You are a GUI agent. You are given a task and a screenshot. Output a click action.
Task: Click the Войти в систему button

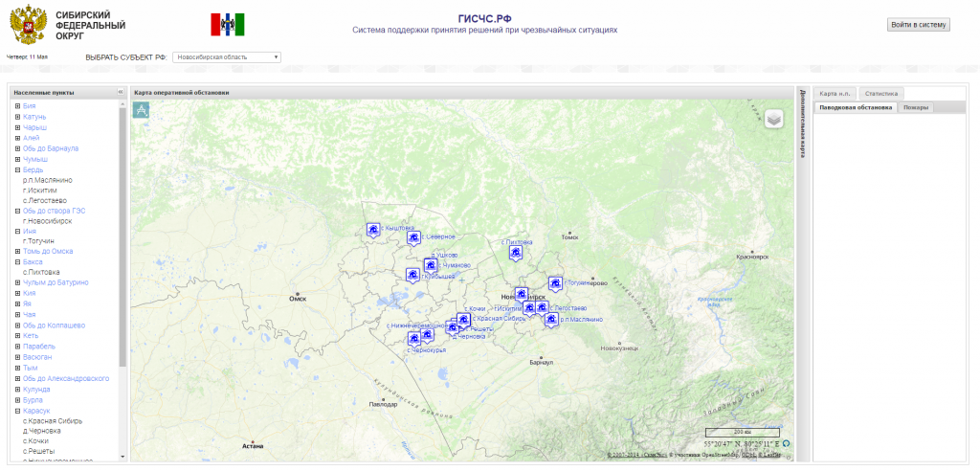pyautogui.click(x=919, y=25)
